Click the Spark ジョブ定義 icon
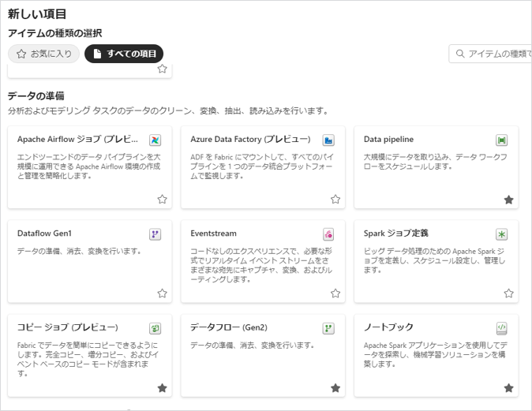The width and height of the screenshot is (532, 411). coord(501,234)
